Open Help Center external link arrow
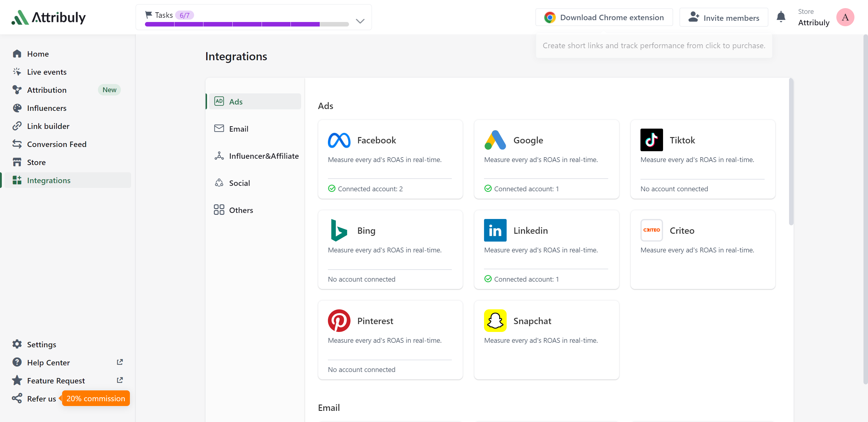Screen dimensions: 868x422 click(120, 362)
